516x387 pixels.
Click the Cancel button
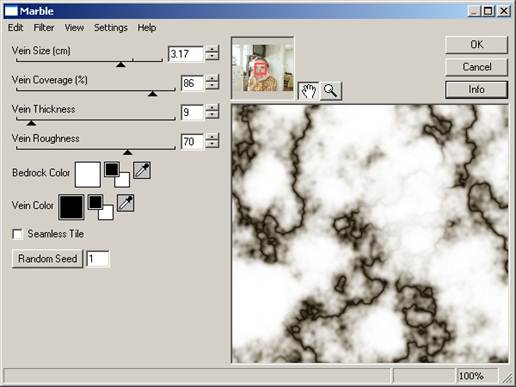pos(476,67)
